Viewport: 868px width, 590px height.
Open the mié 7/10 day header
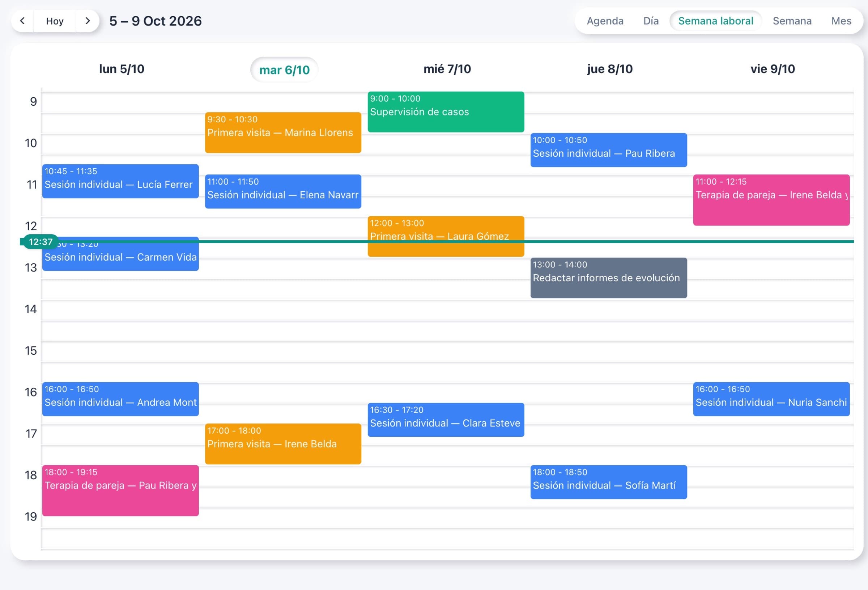447,69
